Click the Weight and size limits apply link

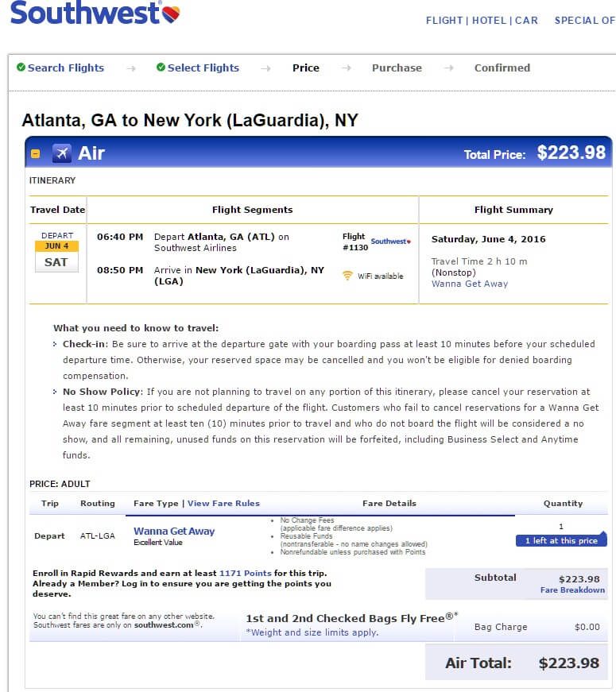click(312, 632)
